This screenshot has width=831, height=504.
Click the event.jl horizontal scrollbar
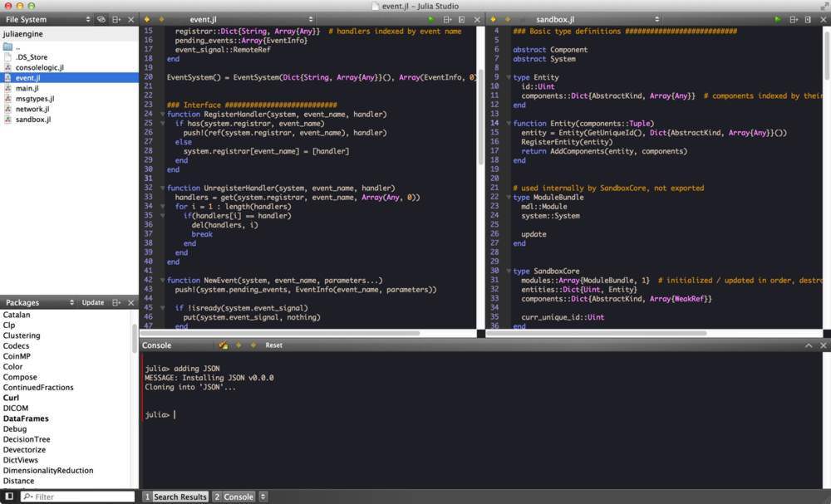tap(280, 334)
